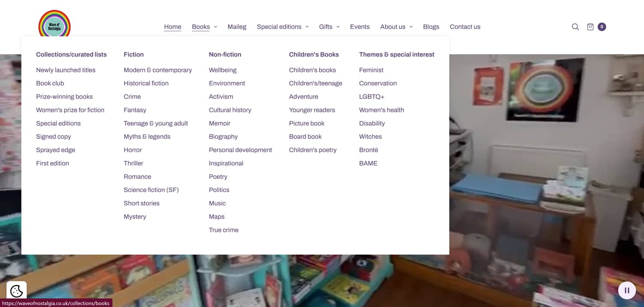Browse the True crime category
This screenshot has height=307, width=644.
[224, 230]
